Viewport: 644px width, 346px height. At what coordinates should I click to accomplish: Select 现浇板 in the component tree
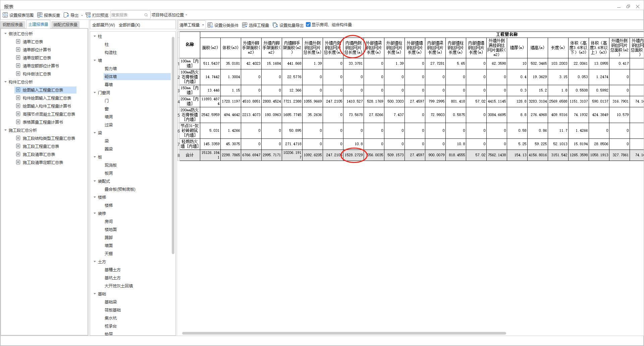[x=111, y=165]
